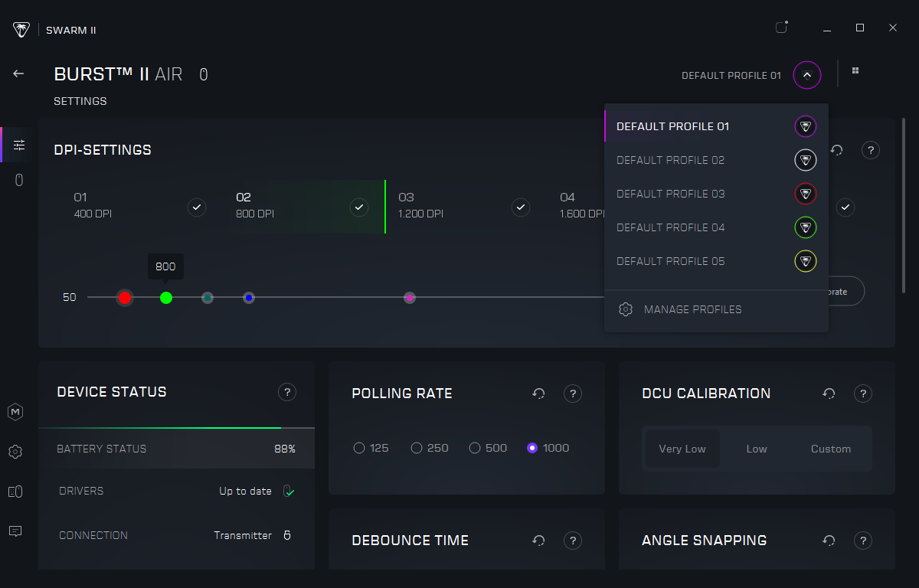The image size is (919, 588).
Task: Open the Macro manager hexagon M icon
Action: [15, 412]
